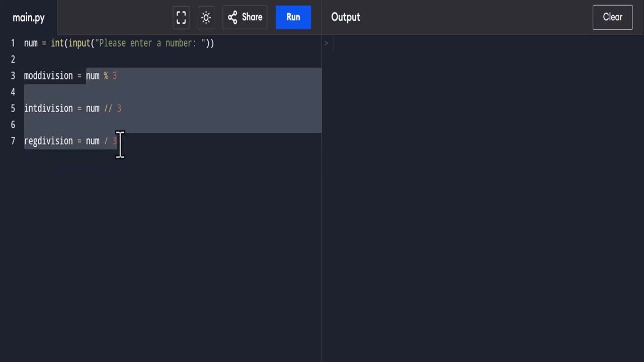The image size is (644, 362).
Task: Click line number 2 in the gutter
Action: pos(13,59)
